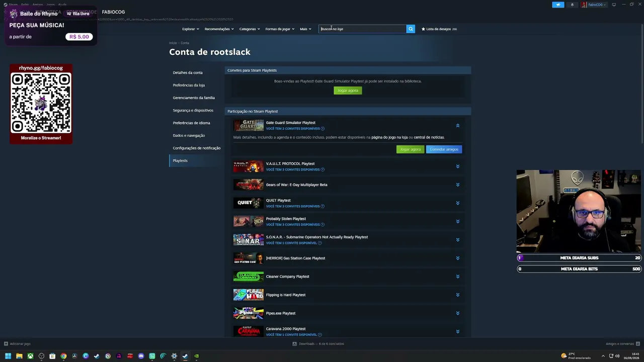Expand the Cleaner Company Playtest row
Screen dimensions: 644x362
(457, 277)
